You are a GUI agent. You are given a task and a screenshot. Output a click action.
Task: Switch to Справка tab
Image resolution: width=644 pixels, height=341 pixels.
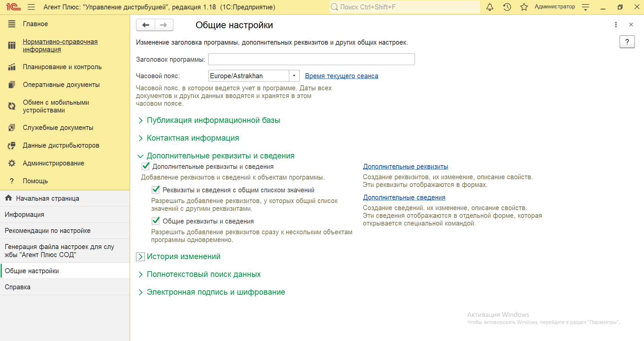pyautogui.click(x=65, y=287)
